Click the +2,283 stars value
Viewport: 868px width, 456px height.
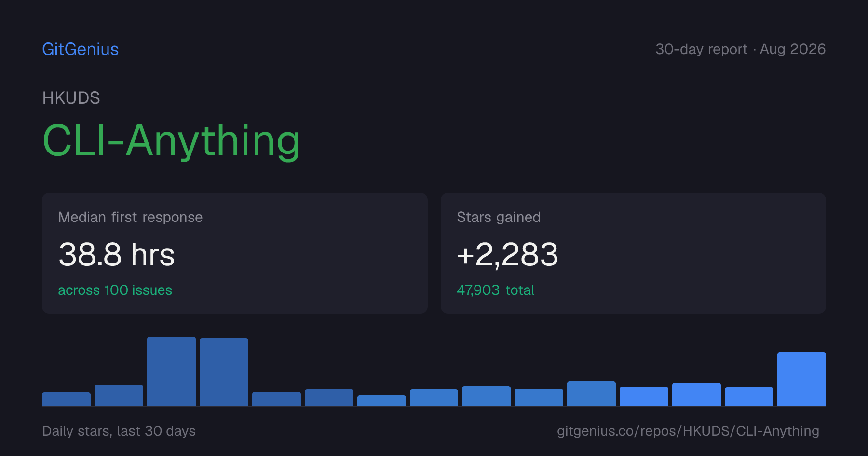(x=507, y=254)
